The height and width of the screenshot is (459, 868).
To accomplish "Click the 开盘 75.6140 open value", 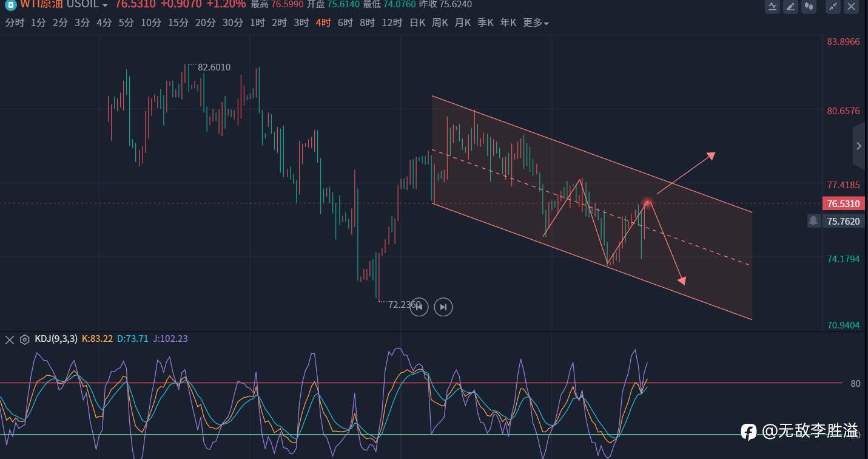I will click(x=332, y=4).
